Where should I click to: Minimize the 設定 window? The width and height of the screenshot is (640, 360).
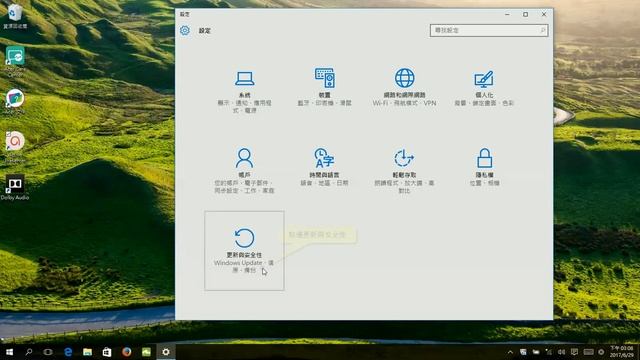click(507, 14)
